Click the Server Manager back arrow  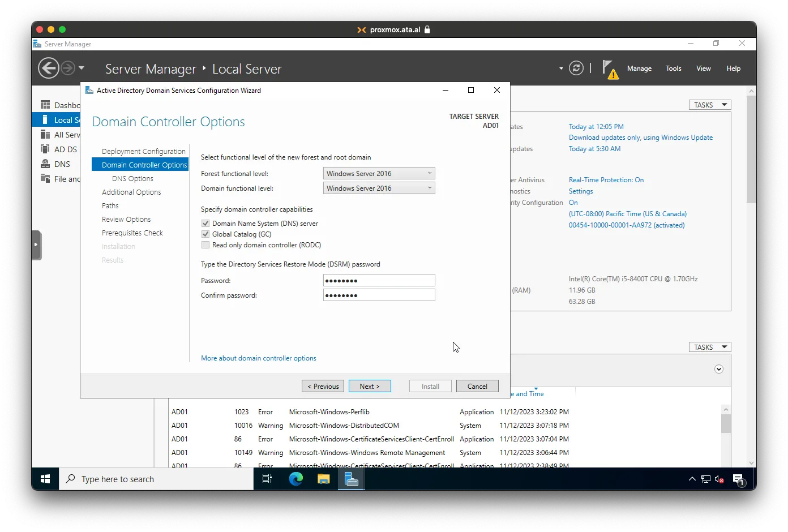(x=48, y=68)
